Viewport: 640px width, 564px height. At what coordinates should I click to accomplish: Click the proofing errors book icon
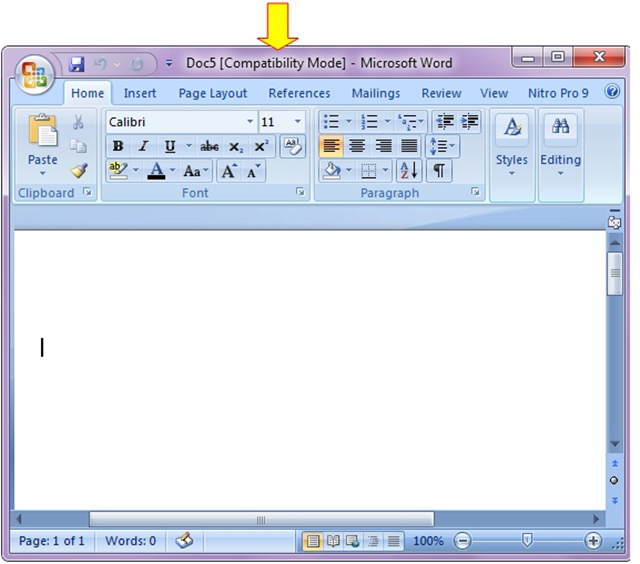(x=184, y=541)
